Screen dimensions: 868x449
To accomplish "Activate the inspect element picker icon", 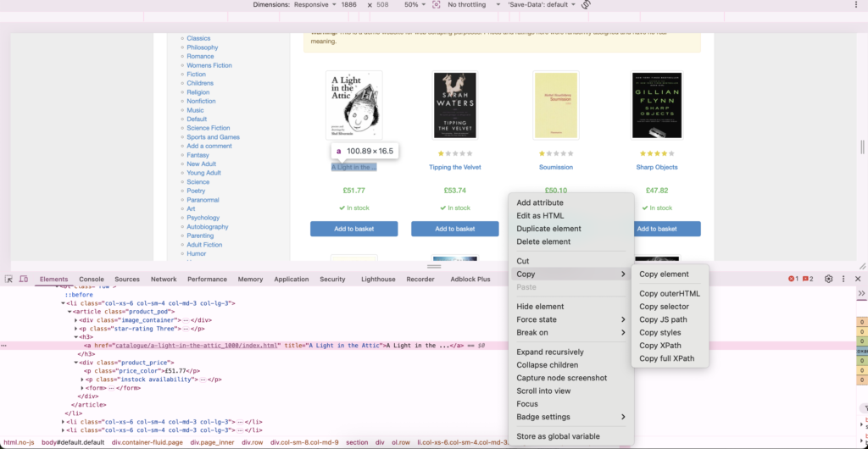I will click(x=9, y=280).
